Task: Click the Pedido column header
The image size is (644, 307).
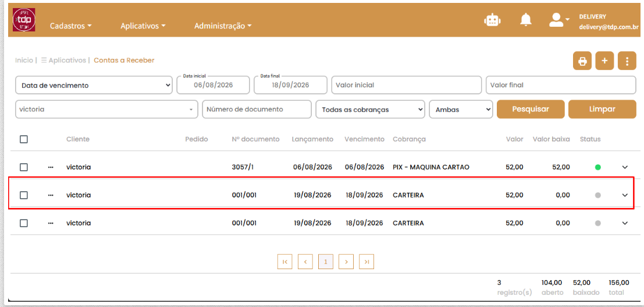Action: (196, 139)
